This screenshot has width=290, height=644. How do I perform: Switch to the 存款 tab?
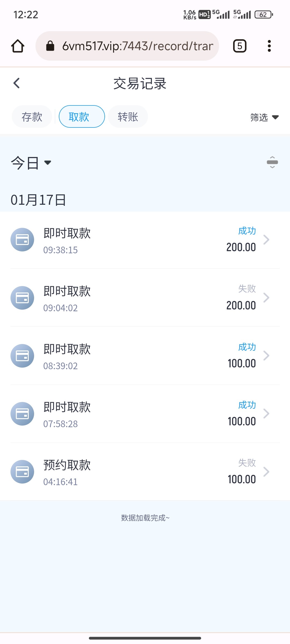32,117
